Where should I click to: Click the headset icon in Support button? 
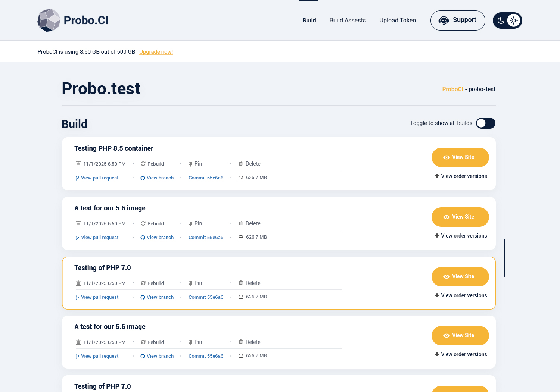[x=444, y=21]
